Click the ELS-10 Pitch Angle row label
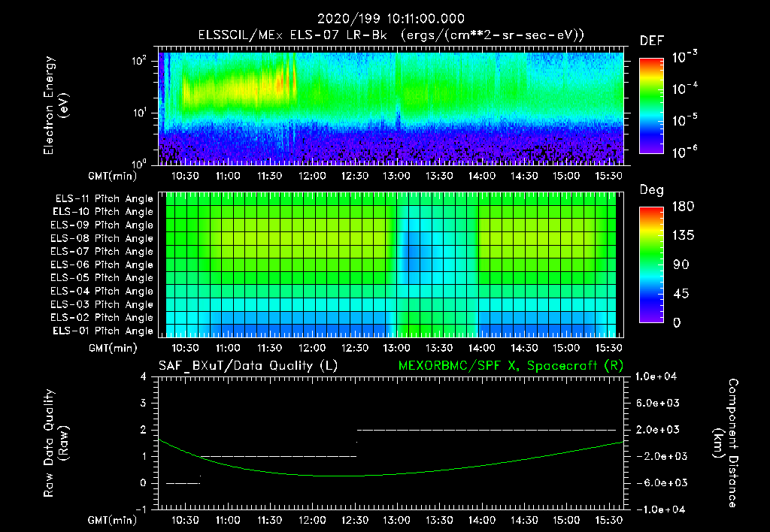The width and height of the screenshot is (770, 532). click(x=103, y=212)
